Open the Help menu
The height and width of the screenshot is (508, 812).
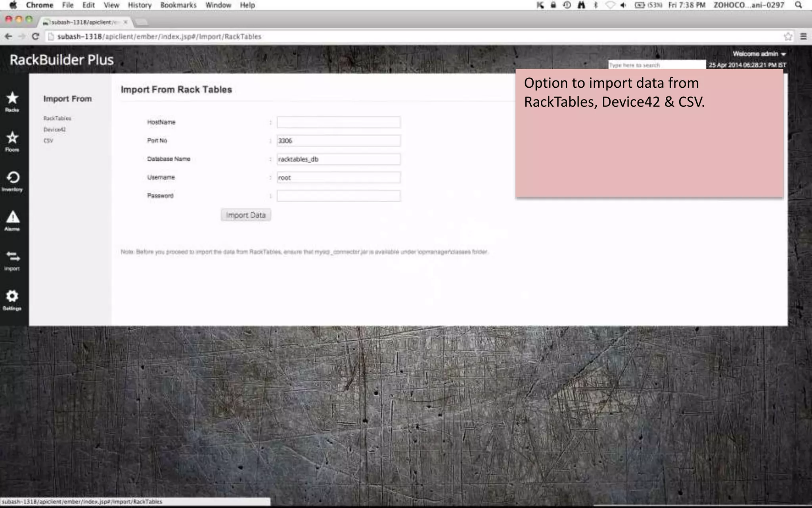click(247, 5)
